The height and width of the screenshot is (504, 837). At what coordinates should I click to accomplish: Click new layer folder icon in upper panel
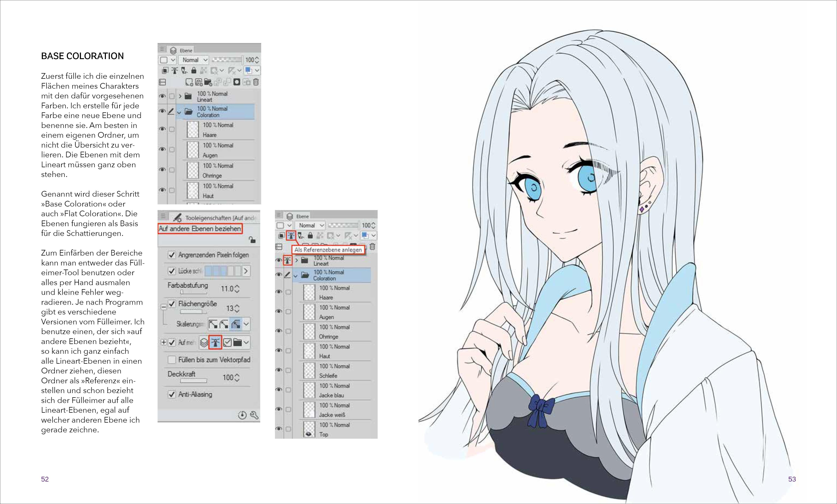pyautogui.click(x=208, y=82)
